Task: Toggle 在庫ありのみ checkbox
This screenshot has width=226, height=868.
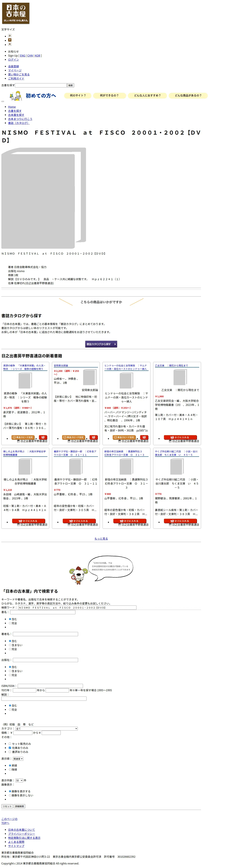Action: (x=10, y=748)
